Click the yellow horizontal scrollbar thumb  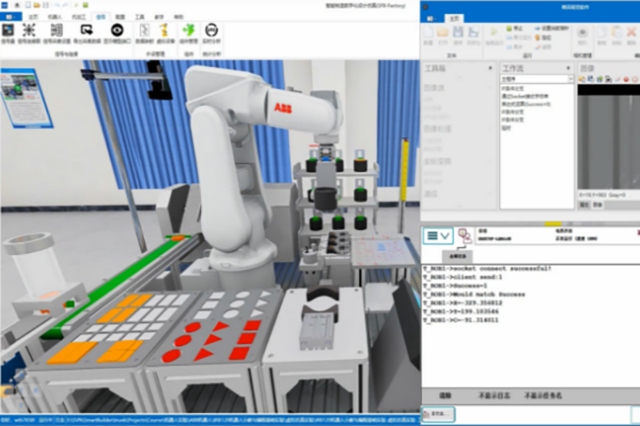(553, 224)
